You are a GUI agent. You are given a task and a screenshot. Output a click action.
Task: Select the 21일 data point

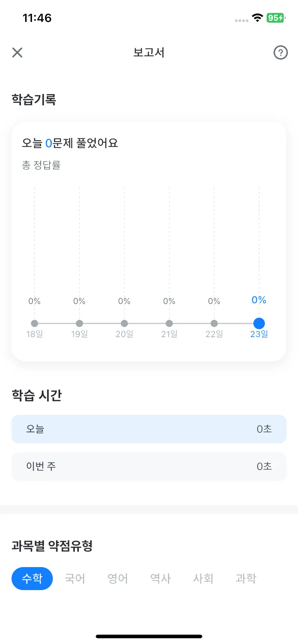click(169, 323)
